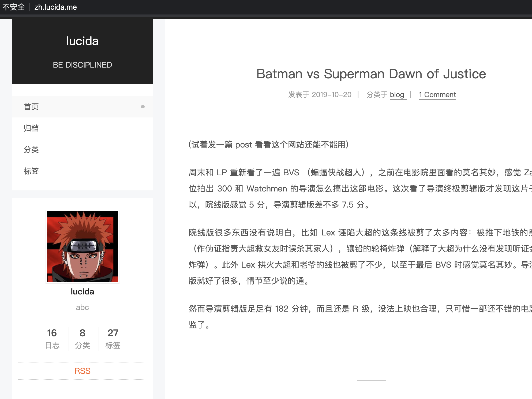The height and width of the screenshot is (399, 532).
Task: Open the 标签 tags menu item
Action: coord(31,171)
